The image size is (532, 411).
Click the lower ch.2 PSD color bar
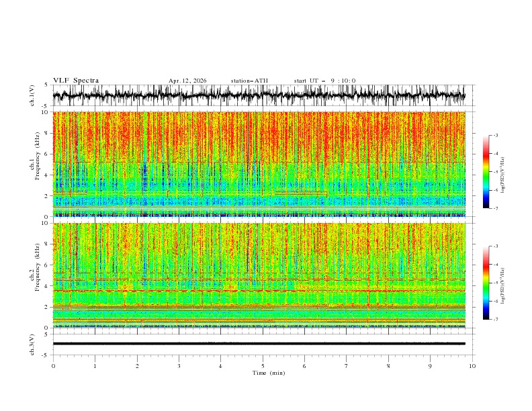(486, 283)
